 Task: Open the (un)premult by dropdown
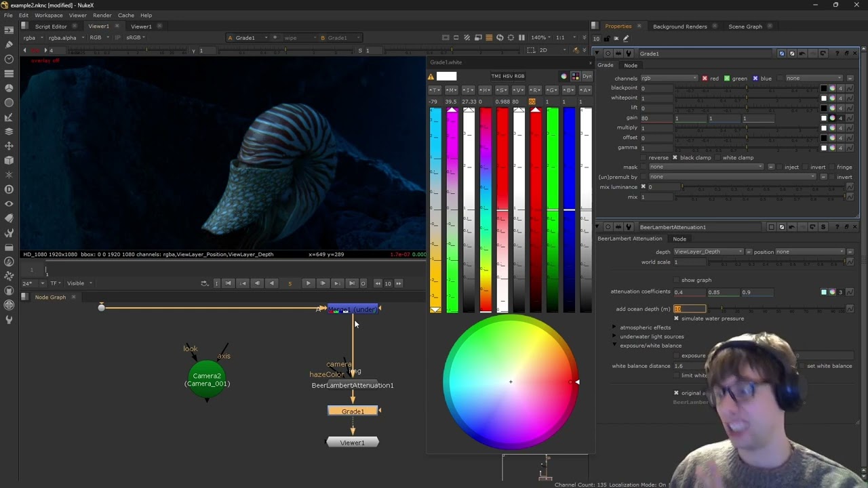[x=732, y=177]
